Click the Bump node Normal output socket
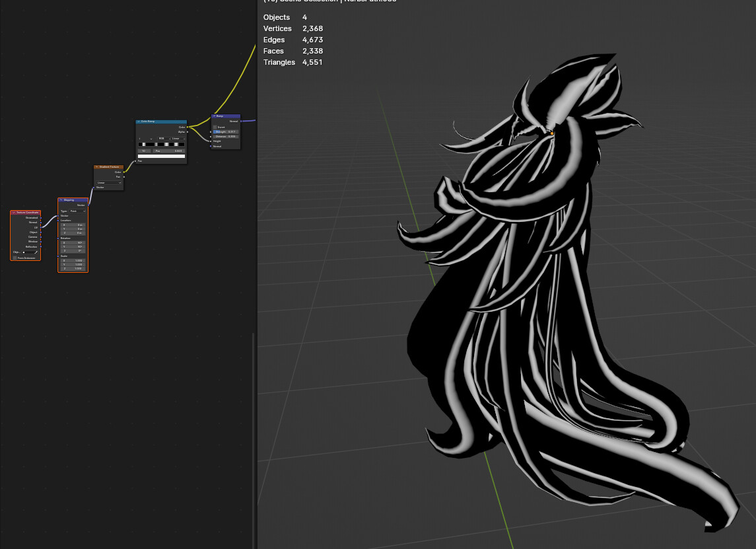 (x=240, y=121)
